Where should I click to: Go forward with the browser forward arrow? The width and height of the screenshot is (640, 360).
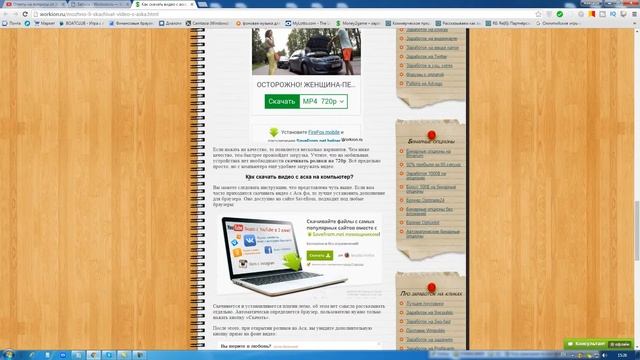(x=16, y=14)
